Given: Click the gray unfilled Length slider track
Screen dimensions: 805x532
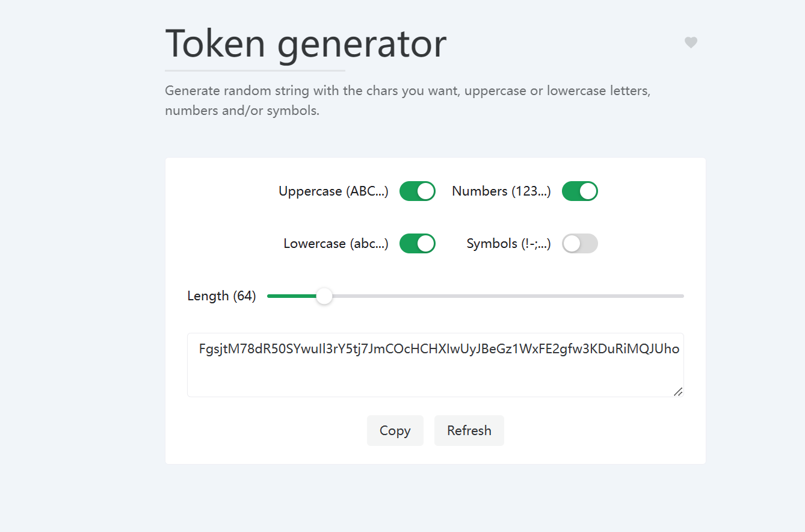Looking at the screenshot, I should pyautogui.click(x=505, y=296).
